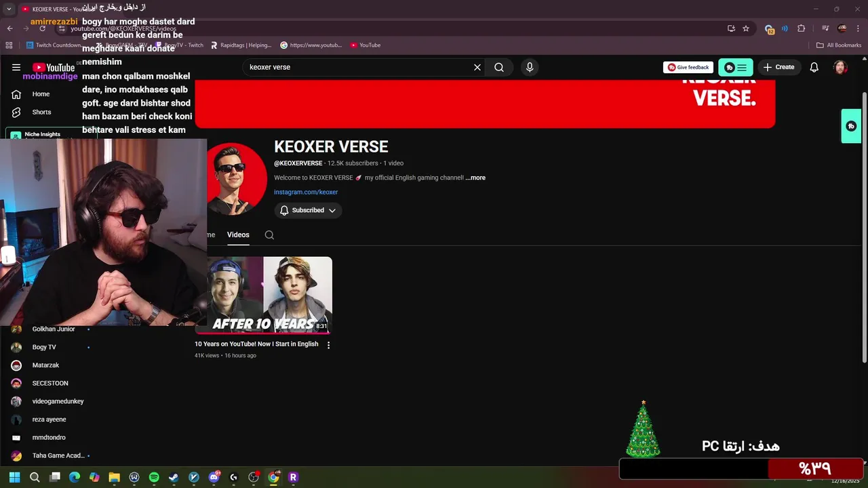
Task: Open the Windows Start button
Action: pyautogui.click(x=15, y=477)
